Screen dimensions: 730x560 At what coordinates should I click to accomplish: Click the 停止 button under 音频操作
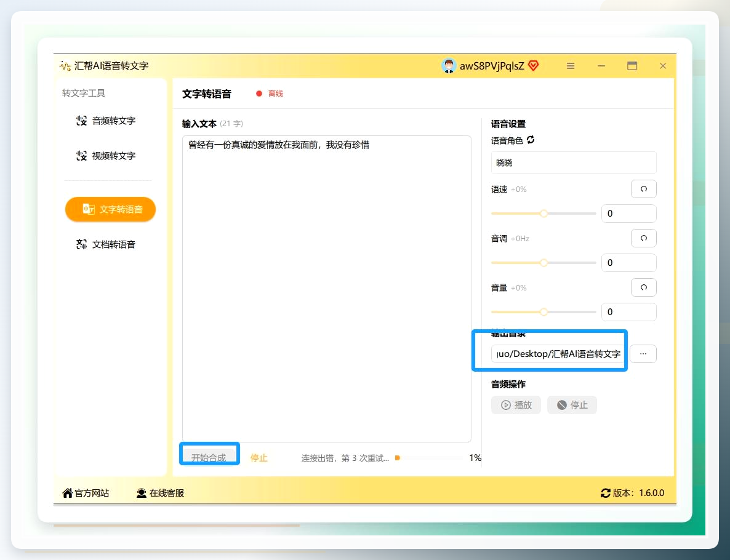[572, 405]
